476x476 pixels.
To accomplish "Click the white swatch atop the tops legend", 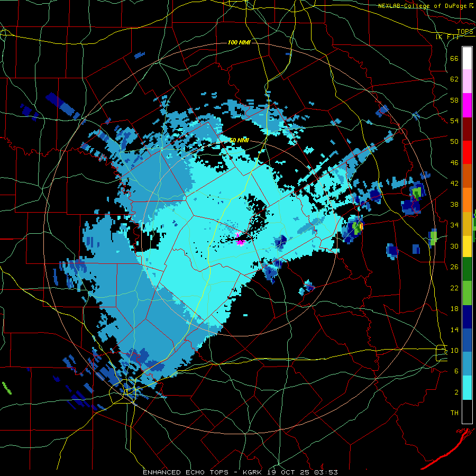I will (467, 58).
